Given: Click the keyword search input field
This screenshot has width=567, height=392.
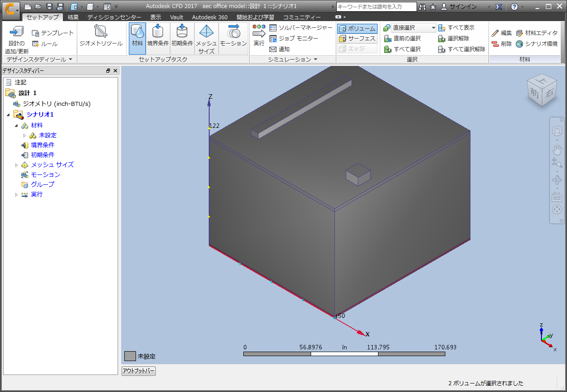Looking at the screenshot, I should (376, 7).
